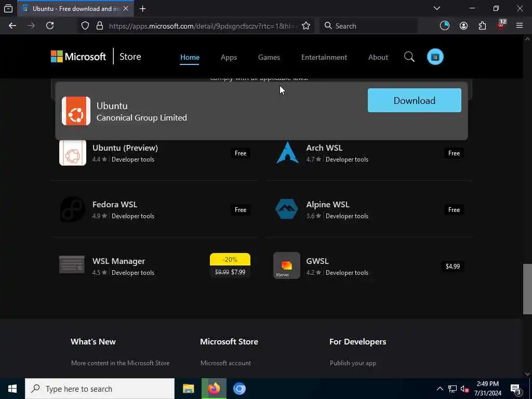Click the Microsoft Store search magnifier

click(409, 57)
